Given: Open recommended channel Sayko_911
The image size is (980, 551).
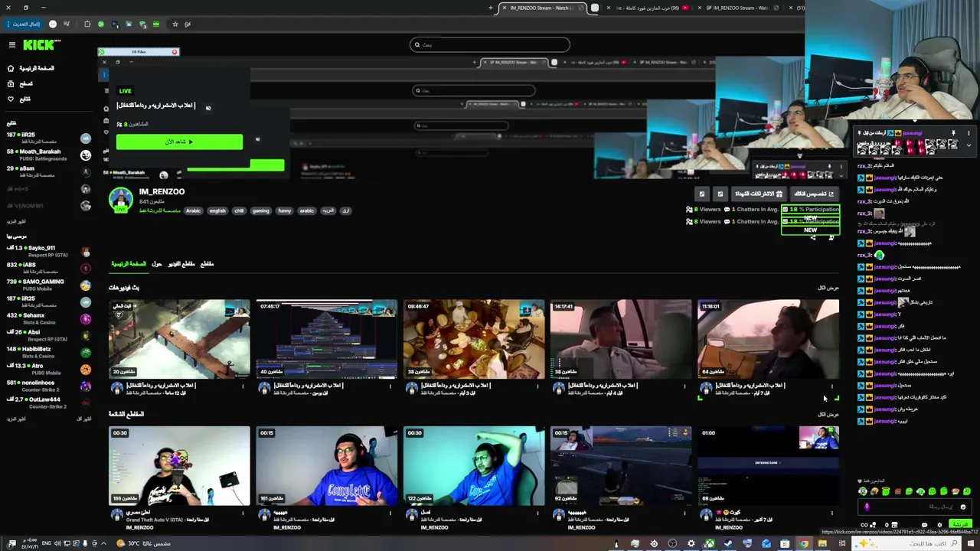Looking at the screenshot, I should coord(47,251).
